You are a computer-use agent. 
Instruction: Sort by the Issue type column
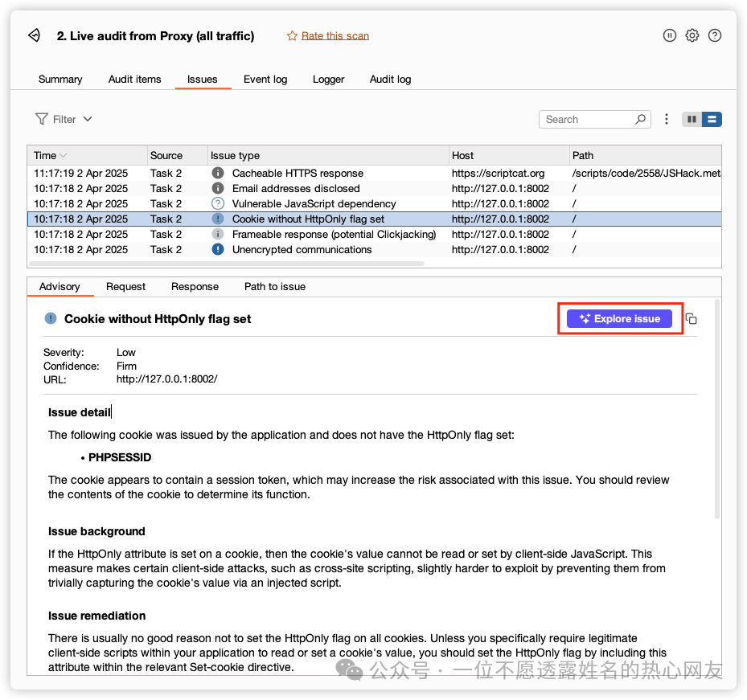[x=235, y=155]
